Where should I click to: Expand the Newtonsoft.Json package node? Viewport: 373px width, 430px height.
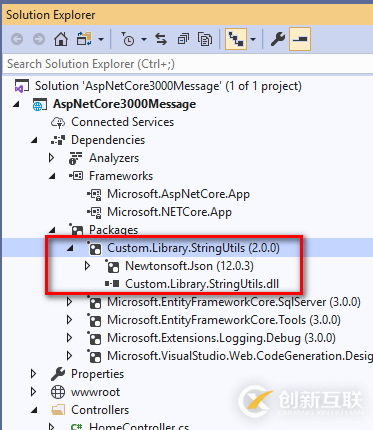click(x=88, y=266)
